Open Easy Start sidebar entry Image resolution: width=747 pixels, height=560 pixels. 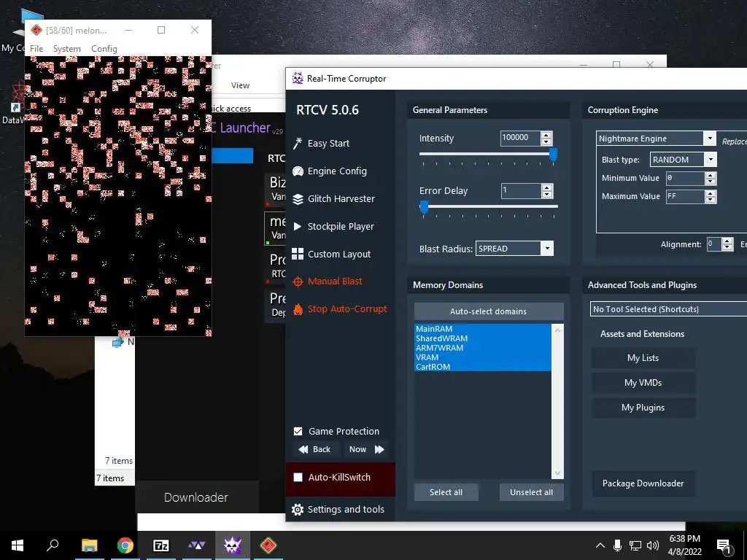(328, 144)
